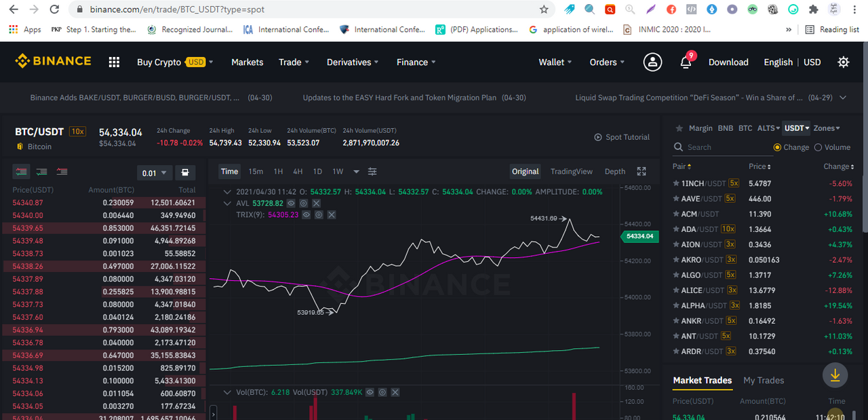Select the Volume radio button
The image size is (868, 420).
click(x=818, y=147)
